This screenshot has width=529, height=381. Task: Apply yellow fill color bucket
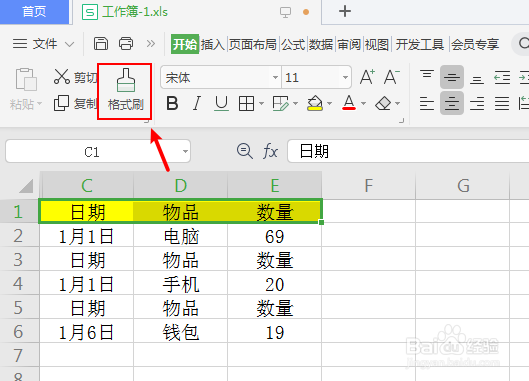click(x=315, y=103)
